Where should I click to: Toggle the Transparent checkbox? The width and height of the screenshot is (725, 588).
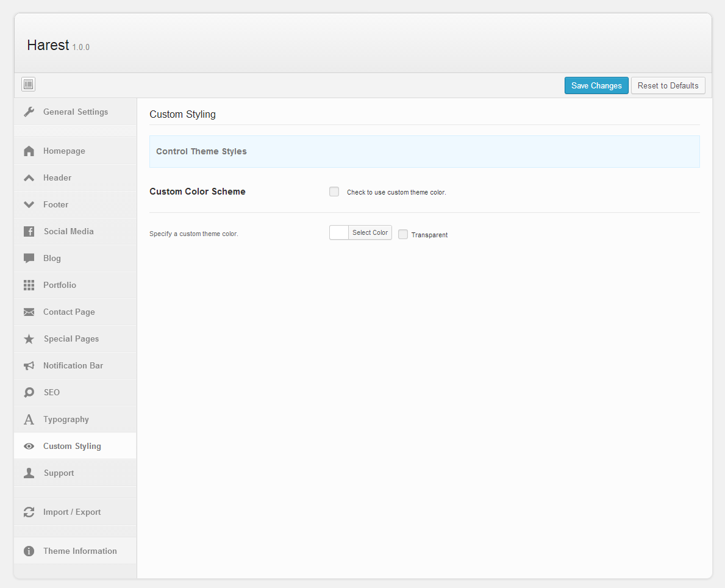click(x=403, y=234)
